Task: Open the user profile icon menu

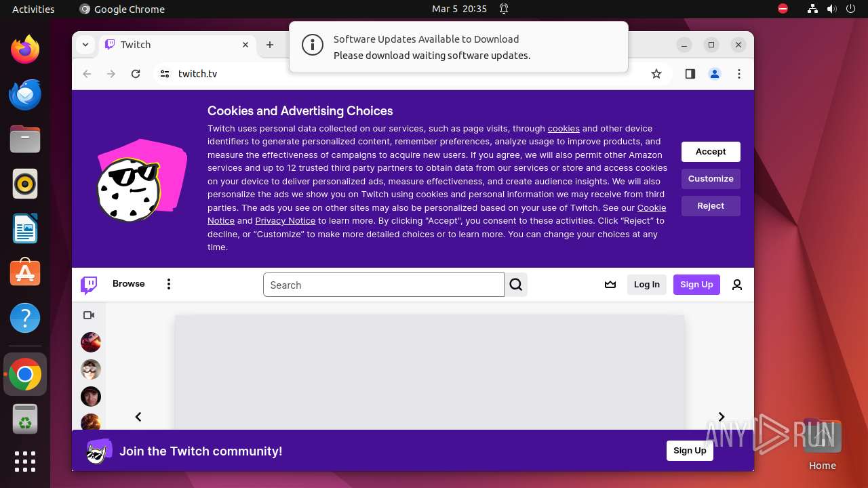Action: 737,285
